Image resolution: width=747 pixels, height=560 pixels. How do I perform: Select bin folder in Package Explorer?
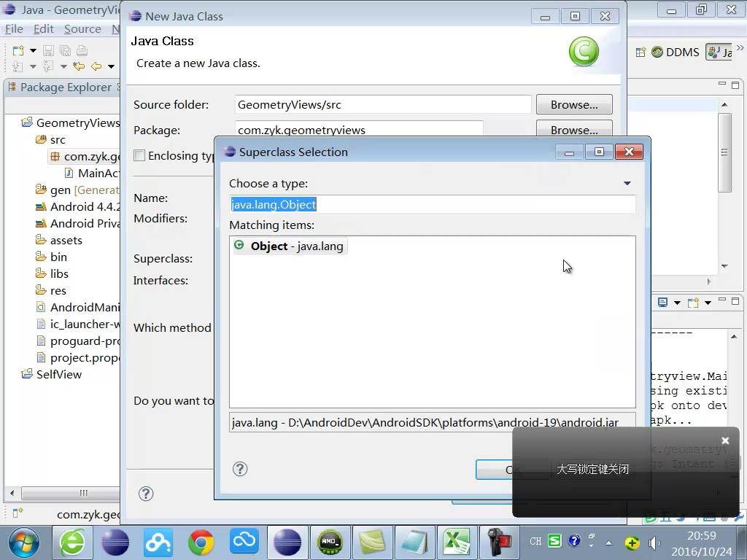[x=52, y=257]
